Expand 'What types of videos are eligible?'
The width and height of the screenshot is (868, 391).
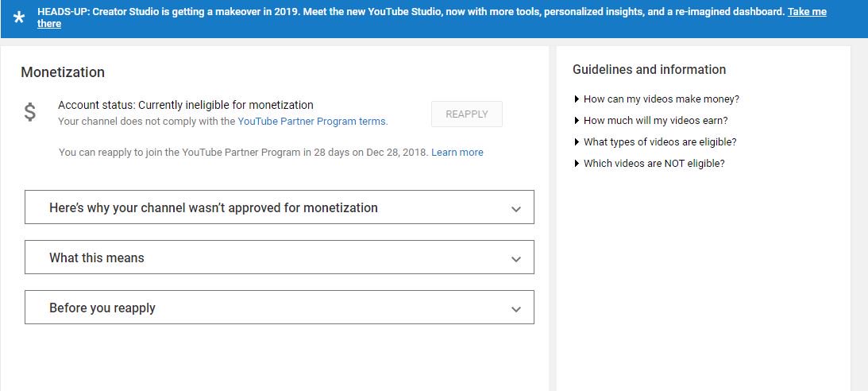(x=655, y=141)
